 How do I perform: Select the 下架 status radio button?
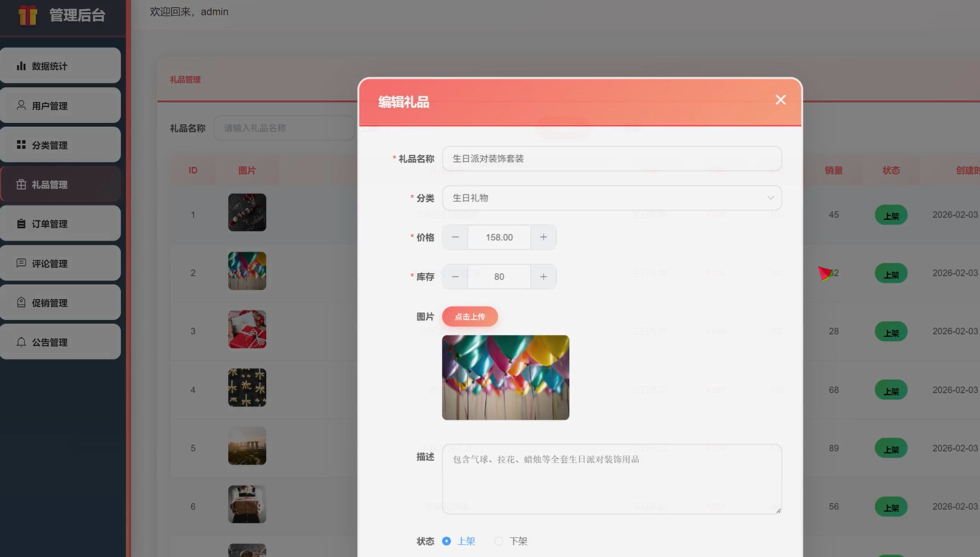499,541
